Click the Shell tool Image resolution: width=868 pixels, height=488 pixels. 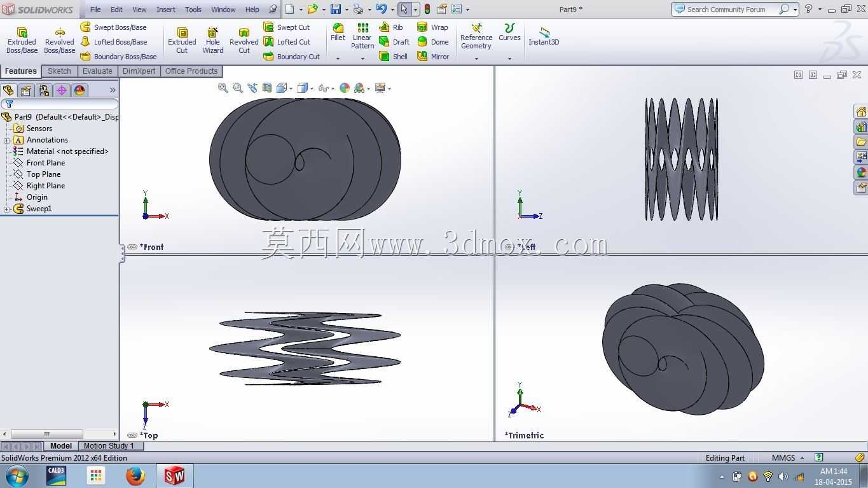[393, 57]
